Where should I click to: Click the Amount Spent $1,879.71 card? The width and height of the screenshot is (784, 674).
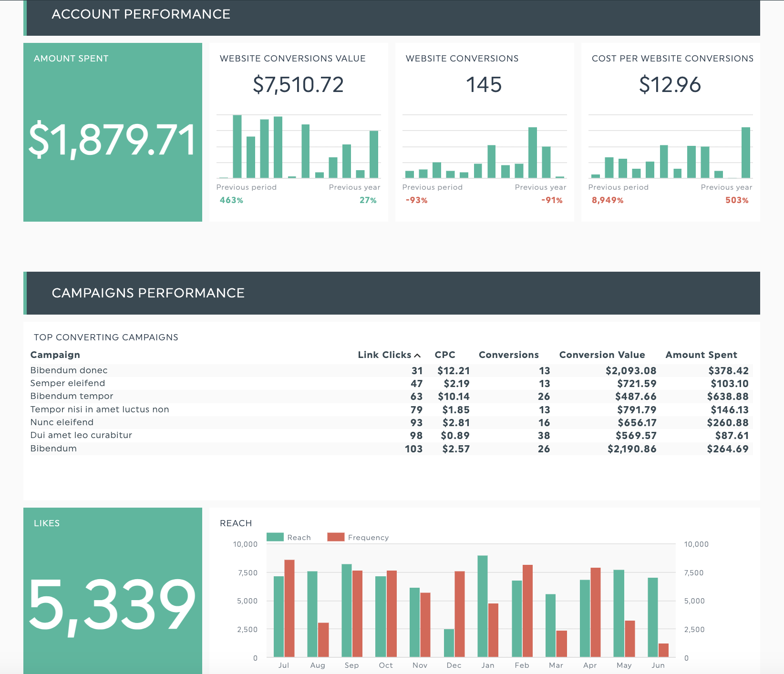tap(113, 139)
